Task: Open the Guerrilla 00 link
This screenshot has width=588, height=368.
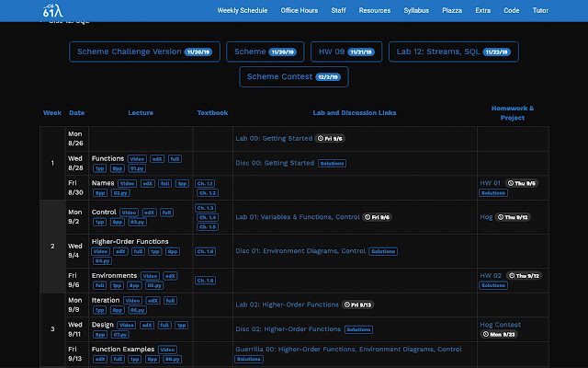Action: [348, 350]
